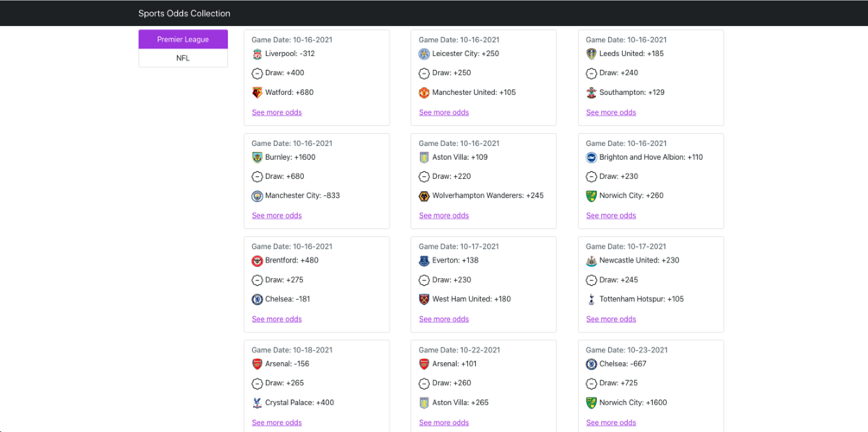Click the West Ham United crest icon
This screenshot has height=432, width=868.
click(x=424, y=299)
